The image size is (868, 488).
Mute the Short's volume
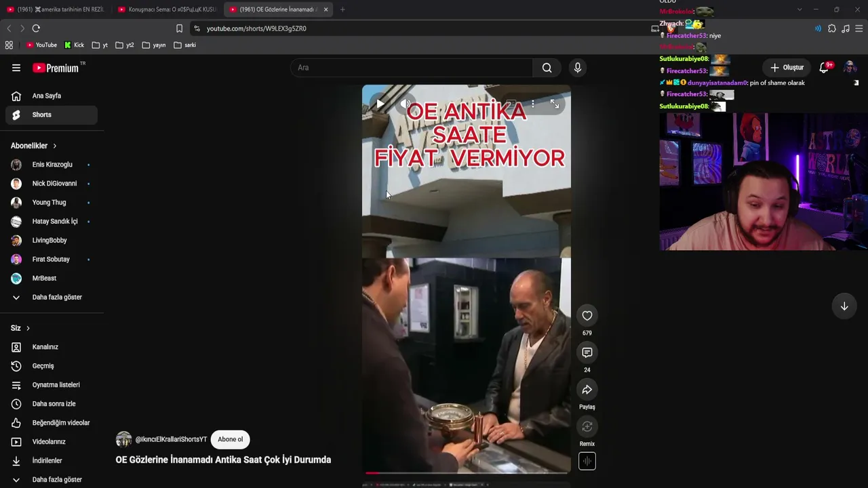(406, 104)
